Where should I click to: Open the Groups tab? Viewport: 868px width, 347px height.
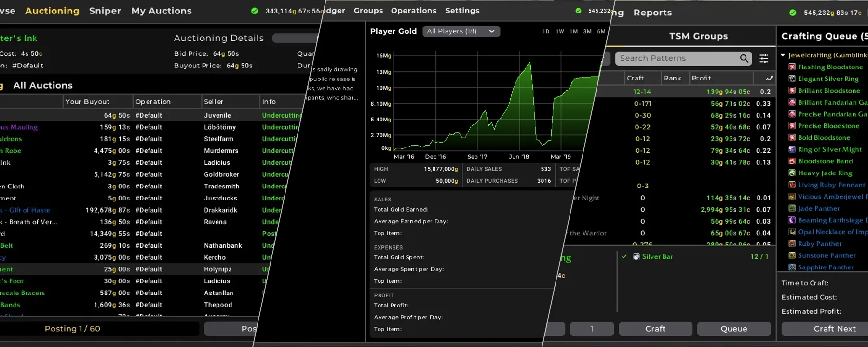(x=368, y=11)
